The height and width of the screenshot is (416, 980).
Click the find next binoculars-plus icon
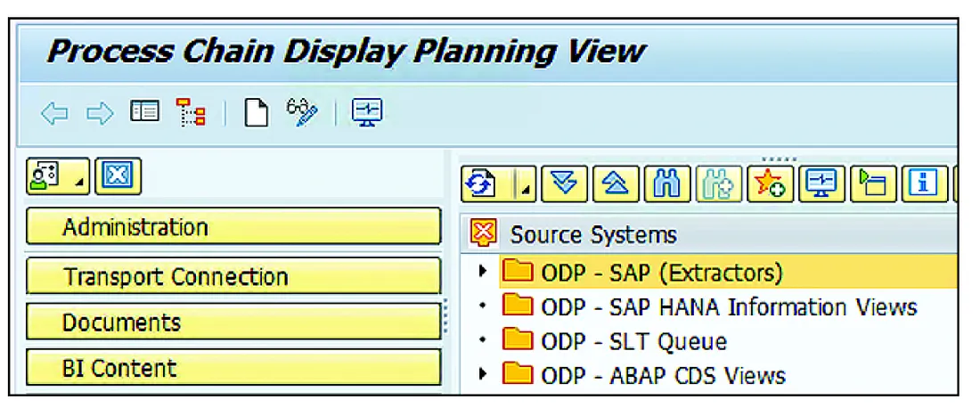click(719, 184)
